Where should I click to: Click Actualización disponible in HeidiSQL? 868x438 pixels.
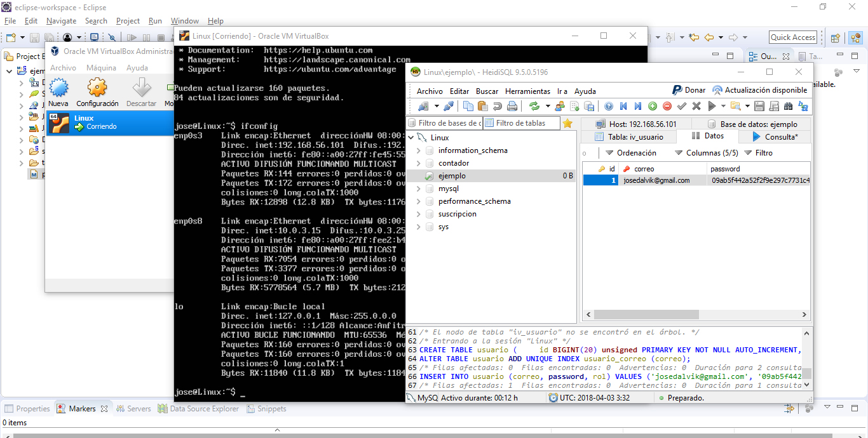pyautogui.click(x=760, y=90)
